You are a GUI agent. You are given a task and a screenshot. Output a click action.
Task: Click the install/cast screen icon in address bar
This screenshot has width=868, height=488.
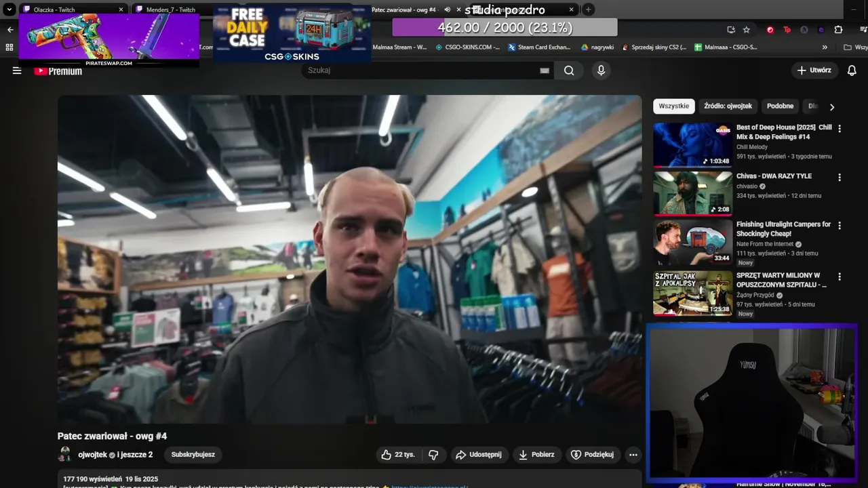click(730, 30)
